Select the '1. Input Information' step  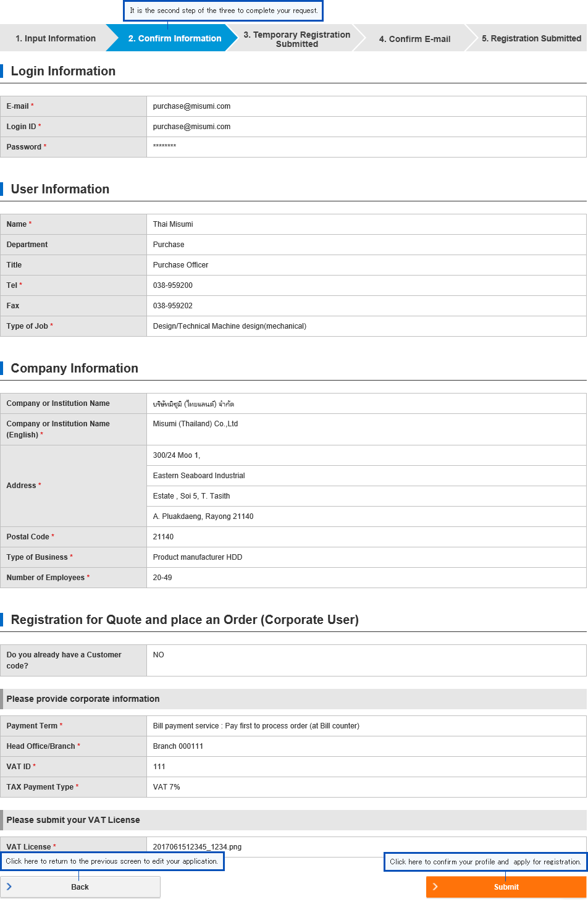click(56, 38)
